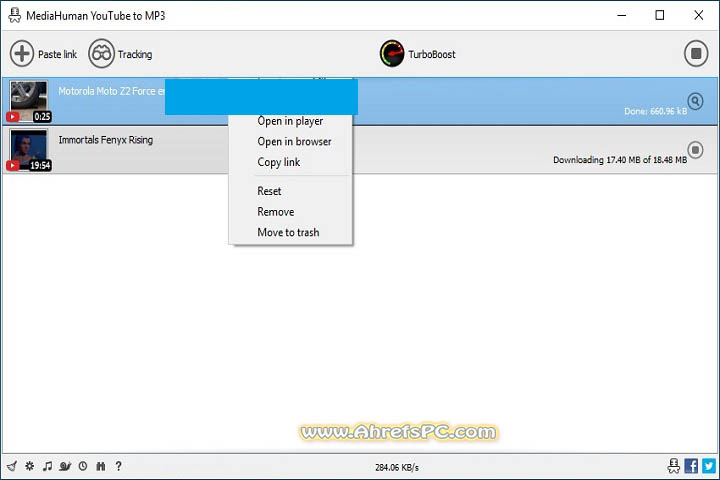Open Tracking via binoculars icon
Image resolution: width=720 pixels, height=480 pixels.
[x=101, y=54]
